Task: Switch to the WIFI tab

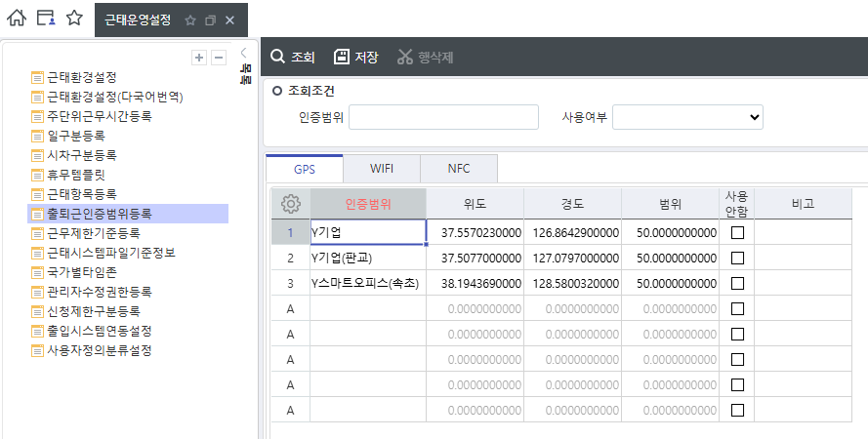Action: point(381,169)
